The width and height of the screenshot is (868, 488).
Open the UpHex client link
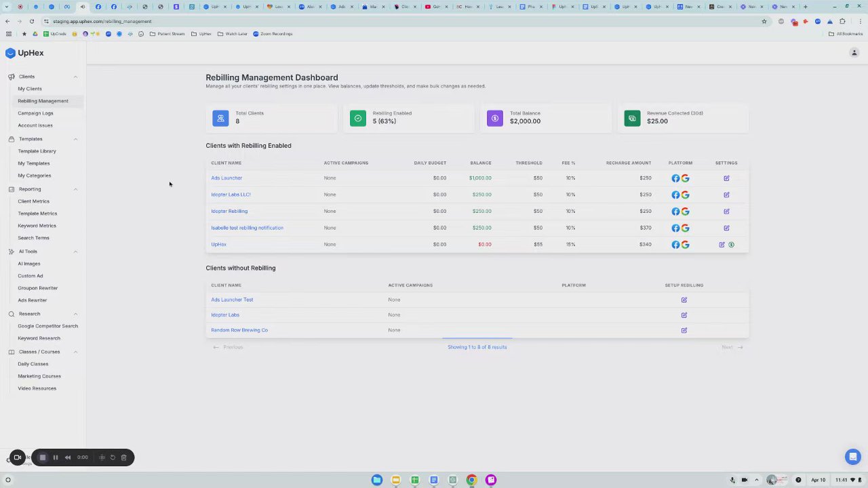pos(218,245)
